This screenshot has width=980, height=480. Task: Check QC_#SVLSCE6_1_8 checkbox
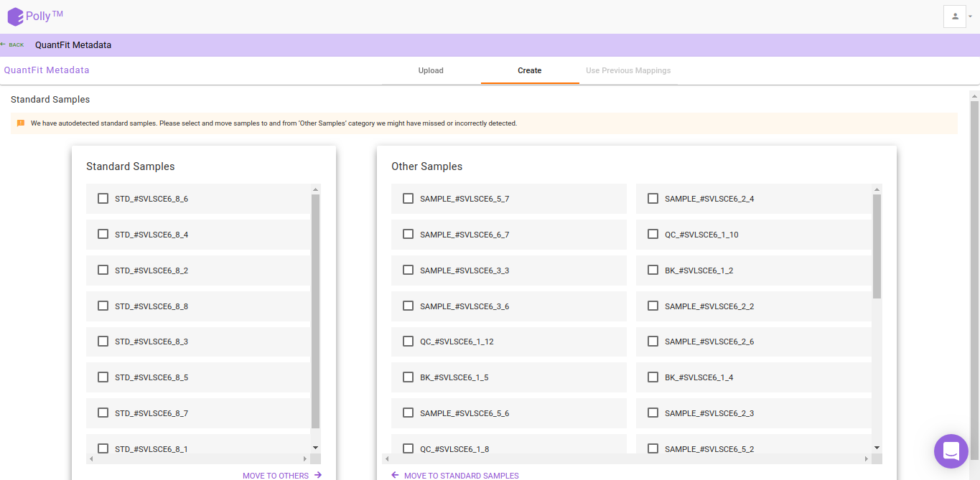(408, 448)
